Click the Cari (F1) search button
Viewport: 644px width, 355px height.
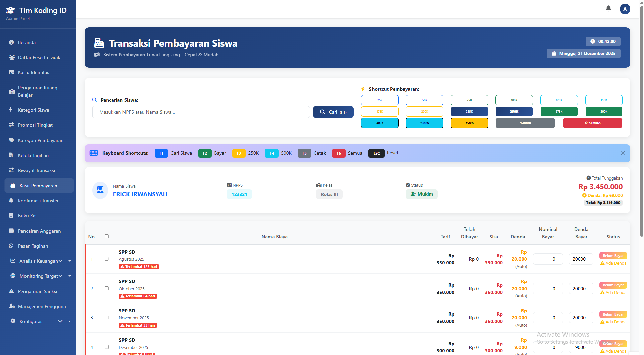tap(333, 112)
